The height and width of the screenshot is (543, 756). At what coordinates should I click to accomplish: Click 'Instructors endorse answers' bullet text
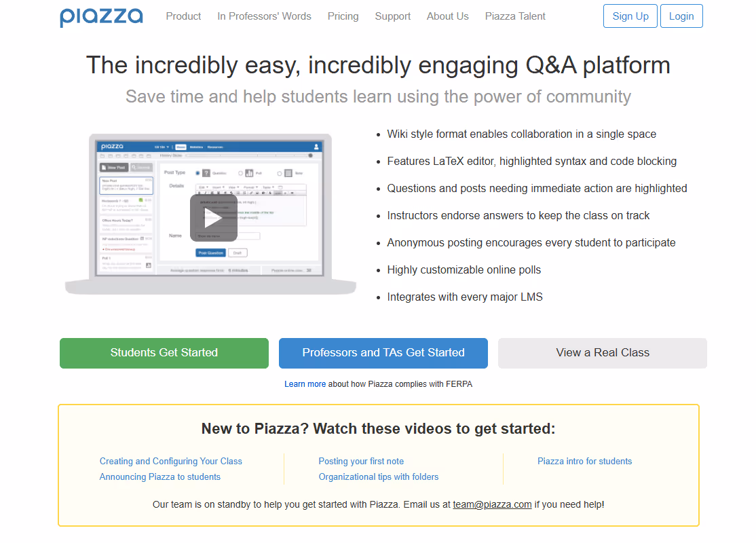pos(518,216)
